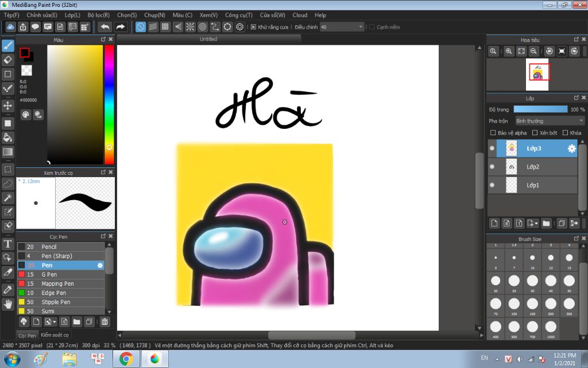Hide layer Lớp2 visibility dot
Screen dimensions: 588x368
click(492, 167)
